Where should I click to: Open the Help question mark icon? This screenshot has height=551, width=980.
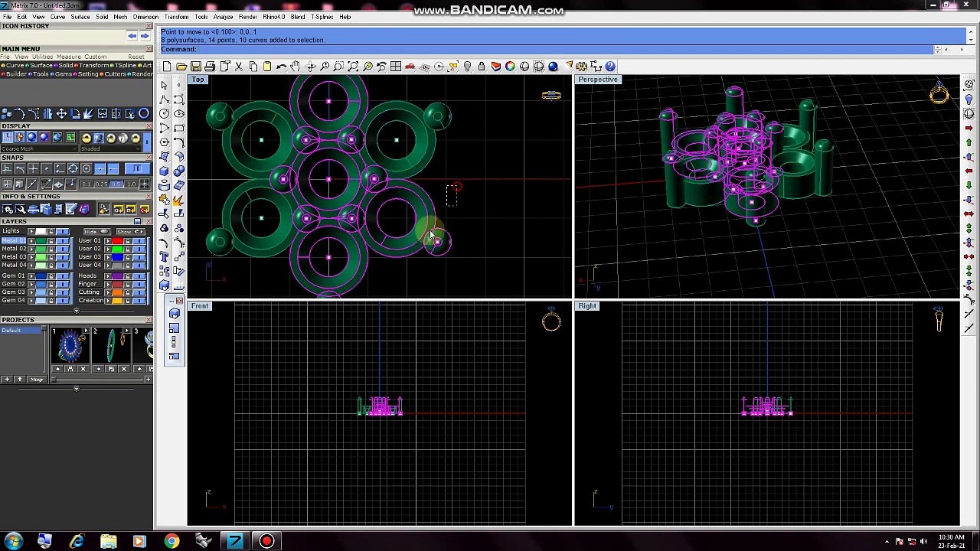pyautogui.click(x=610, y=67)
